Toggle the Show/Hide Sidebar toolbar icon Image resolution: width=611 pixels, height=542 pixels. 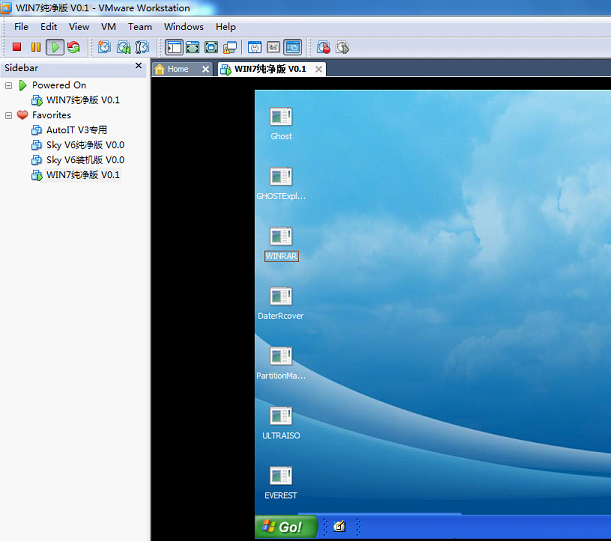[x=174, y=47]
